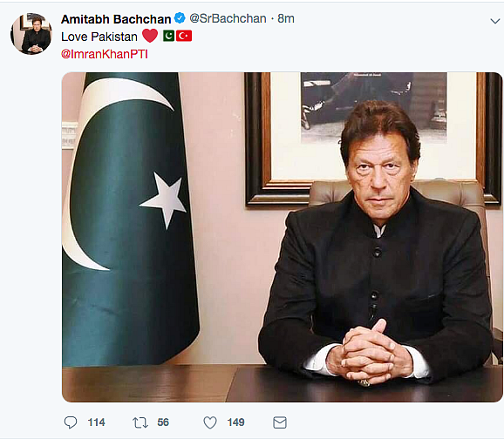Click the Turkey flag emoji in tweet text
This screenshot has height=439, width=504.
coord(184,36)
